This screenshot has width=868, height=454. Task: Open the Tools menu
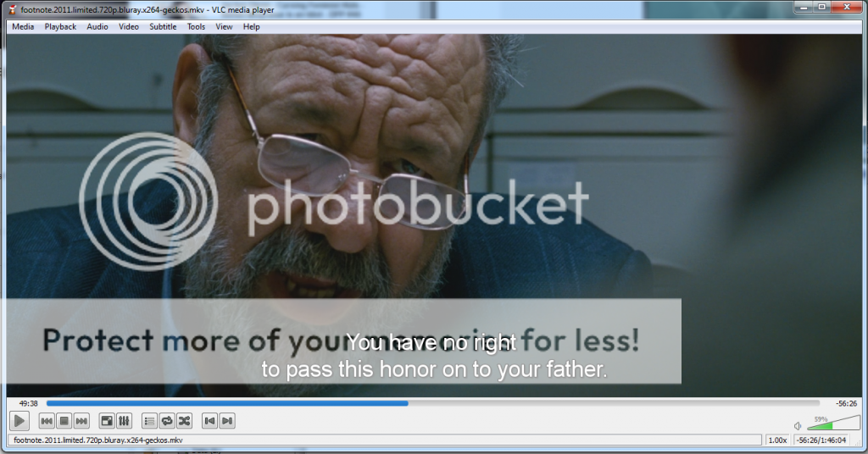point(196,26)
